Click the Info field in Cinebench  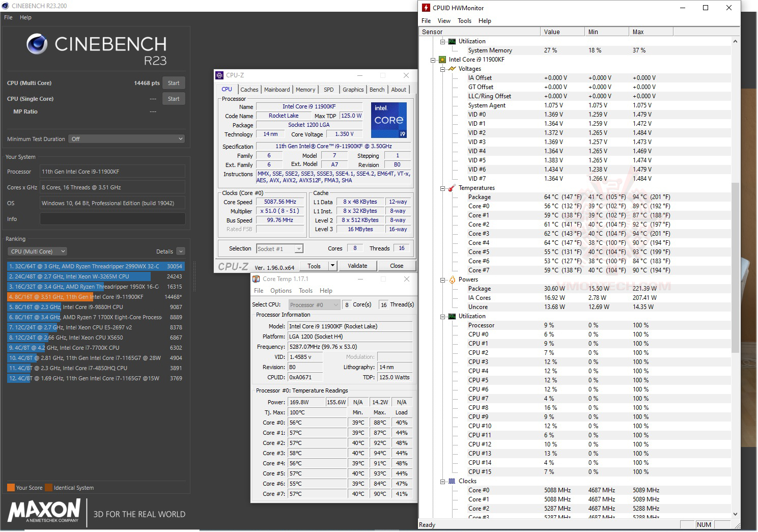[113, 219]
